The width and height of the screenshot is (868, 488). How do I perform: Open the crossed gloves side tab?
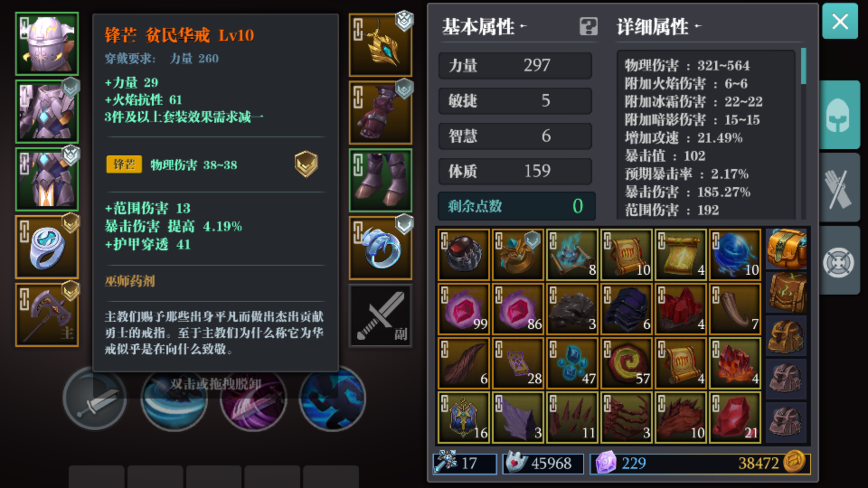839,188
